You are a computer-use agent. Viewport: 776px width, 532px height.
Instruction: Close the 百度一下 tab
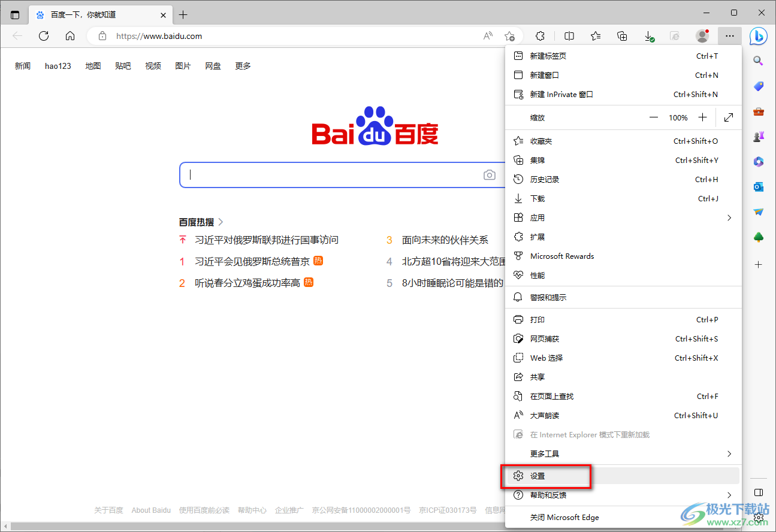[164, 15]
